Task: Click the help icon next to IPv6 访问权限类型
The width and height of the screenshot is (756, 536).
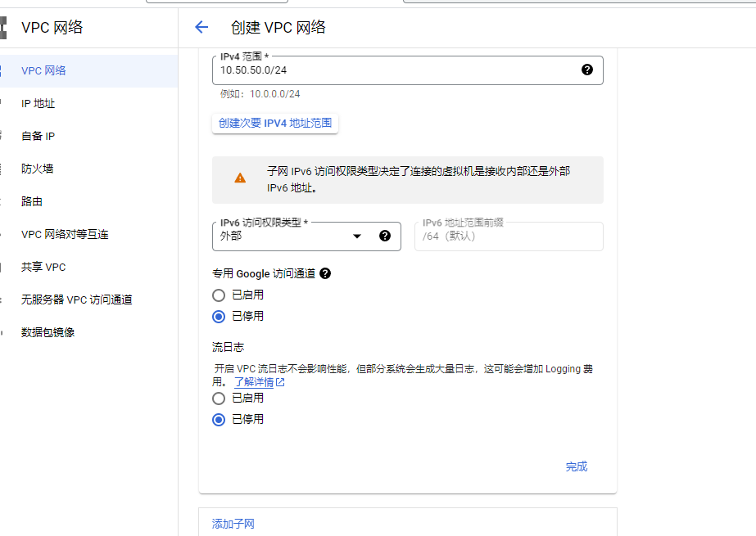Action: click(x=385, y=236)
